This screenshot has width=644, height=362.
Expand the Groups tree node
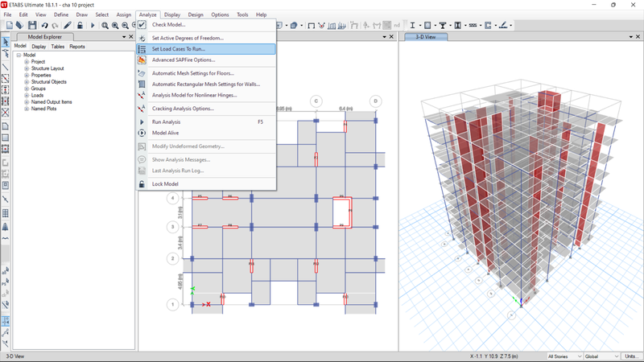27,88
